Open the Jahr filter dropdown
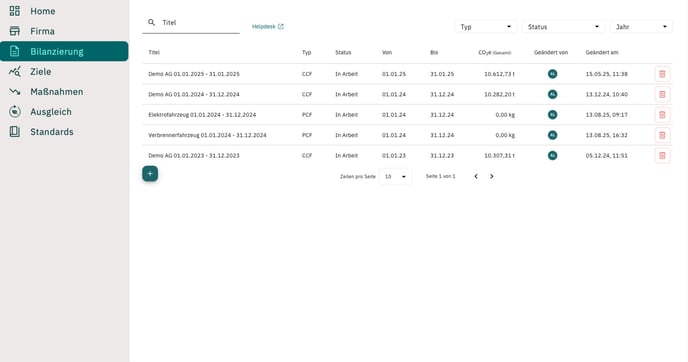Viewport: 688px width, 362px height. click(641, 27)
